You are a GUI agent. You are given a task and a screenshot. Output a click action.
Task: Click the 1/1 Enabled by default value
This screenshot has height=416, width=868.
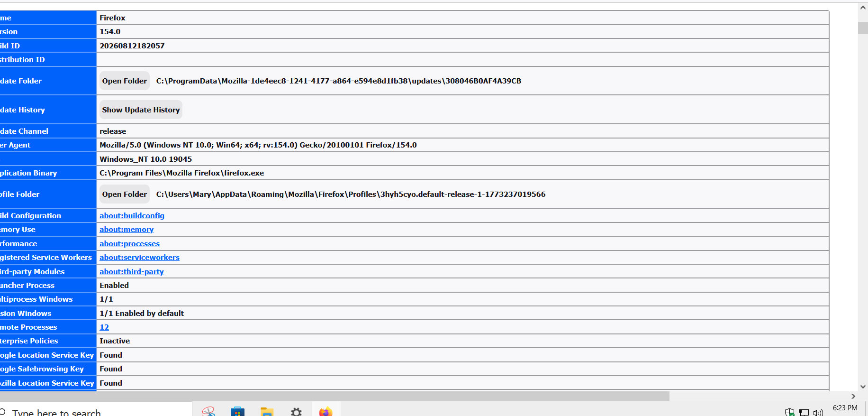142,314
